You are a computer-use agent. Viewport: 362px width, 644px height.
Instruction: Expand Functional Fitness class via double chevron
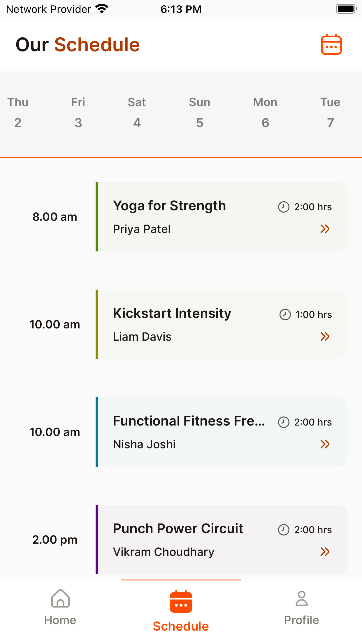tap(325, 444)
